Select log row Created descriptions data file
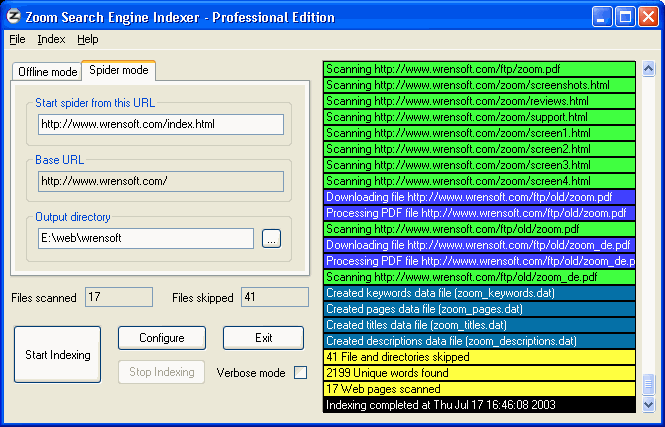Image resolution: width=665 pixels, height=427 pixels. click(x=479, y=341)
